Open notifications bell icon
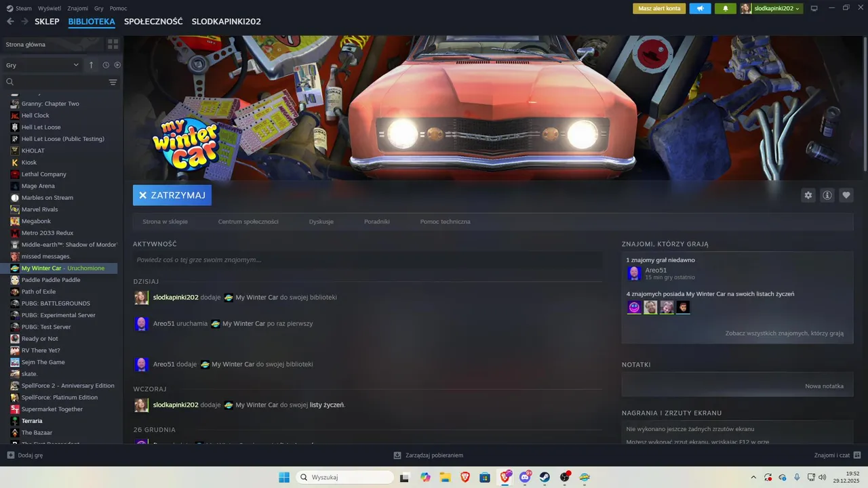The height and width of the screenshot is (488, 868). (x=725, y=8)
